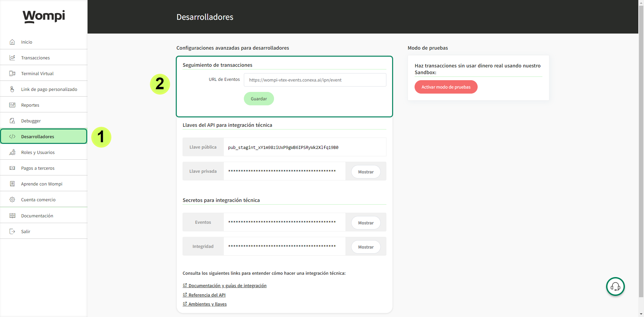Click the Pagos a terceros icon

coord(12,168)
